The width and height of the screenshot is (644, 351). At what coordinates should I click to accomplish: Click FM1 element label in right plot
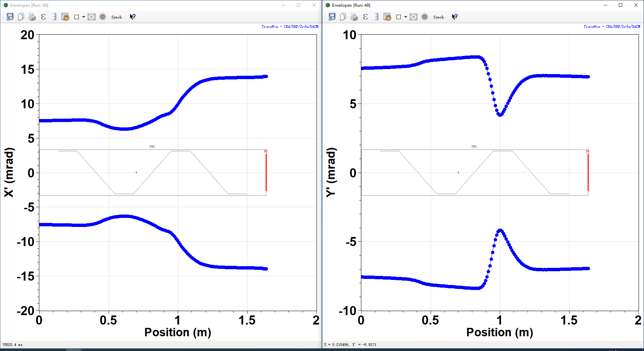click(474, 147)
